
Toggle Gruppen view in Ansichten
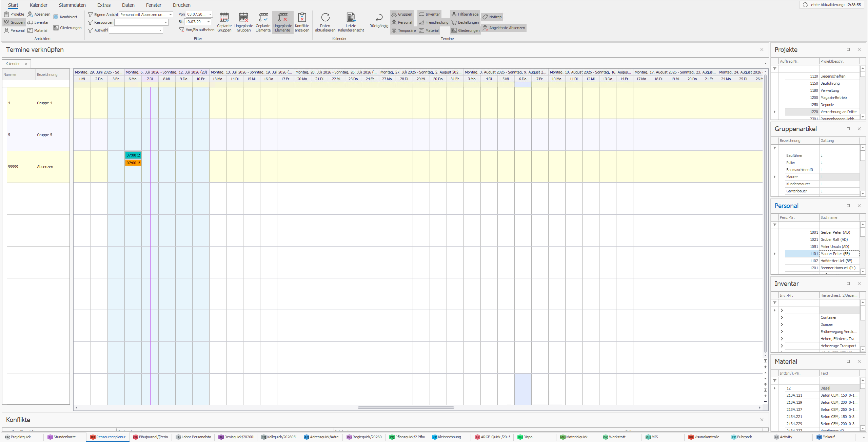14,22
